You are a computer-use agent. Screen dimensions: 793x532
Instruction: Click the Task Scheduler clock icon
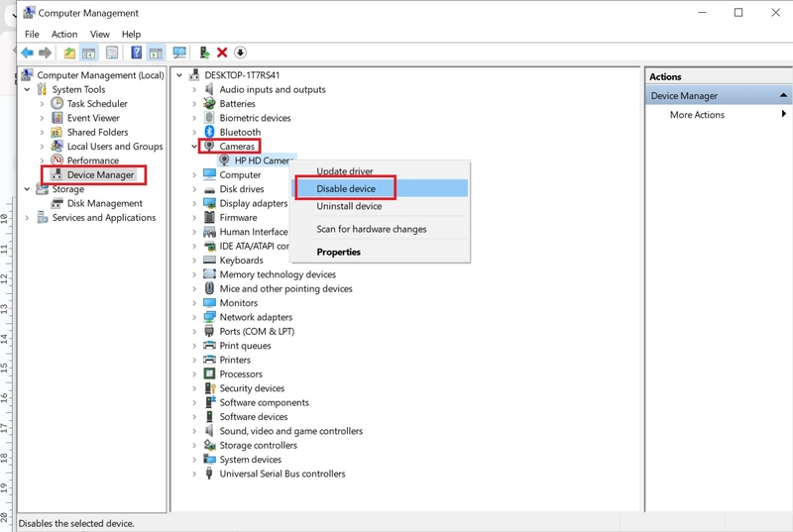point(57,104)
